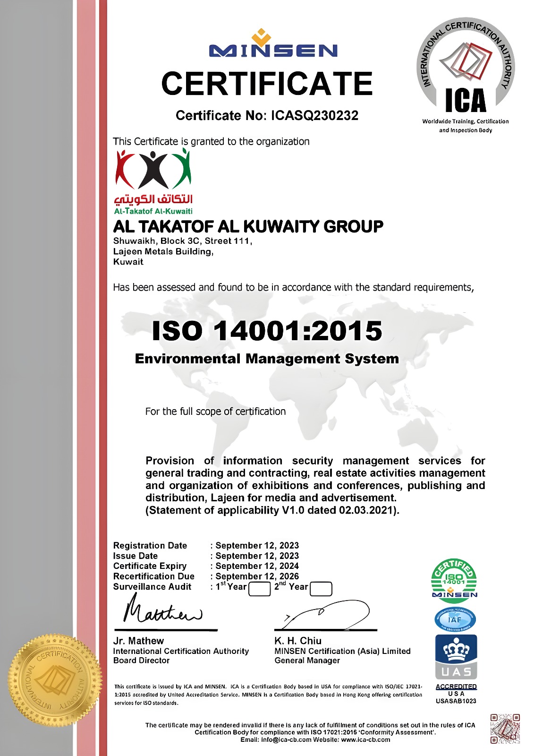Click the 'Shuwaikh, Block 3C, Street 111' address line
This screenshot has height=756, width=534.
point(183,241)
